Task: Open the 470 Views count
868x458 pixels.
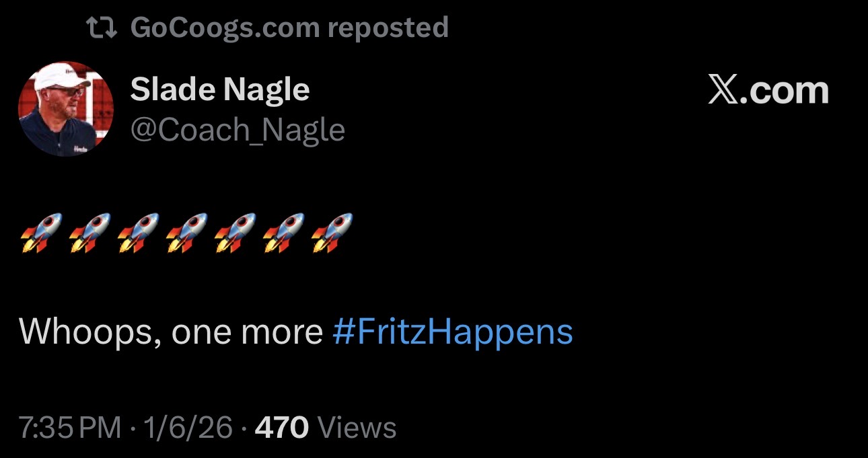Action: pos(282,427)
